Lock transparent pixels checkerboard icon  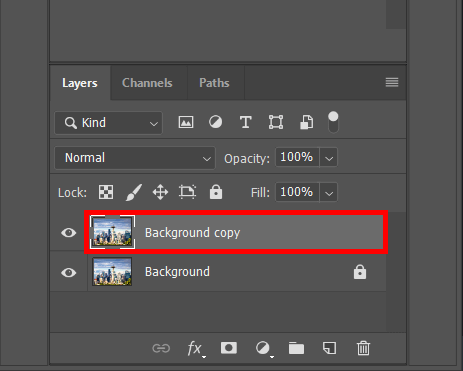point(106,192)
